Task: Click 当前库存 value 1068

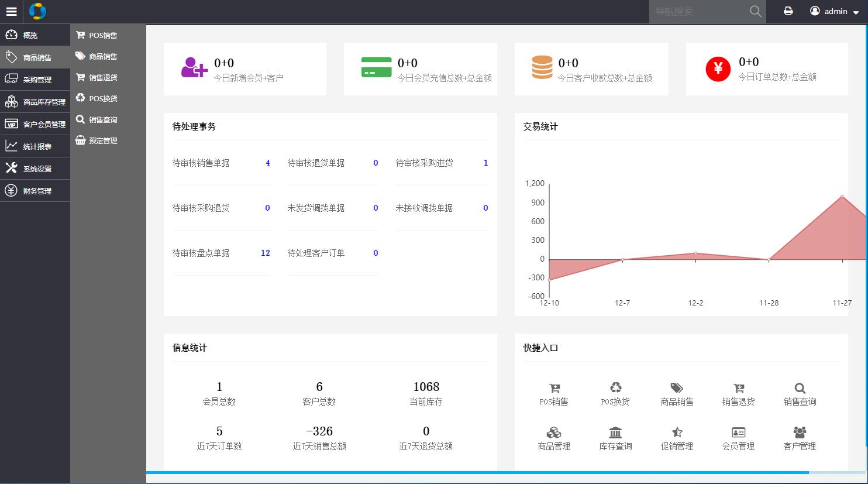Action: 426,387
